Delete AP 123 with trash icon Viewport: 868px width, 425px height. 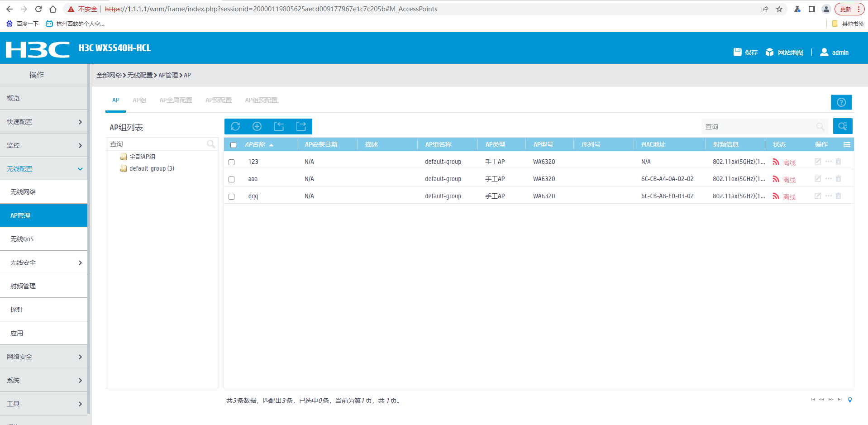pos(839,162)
